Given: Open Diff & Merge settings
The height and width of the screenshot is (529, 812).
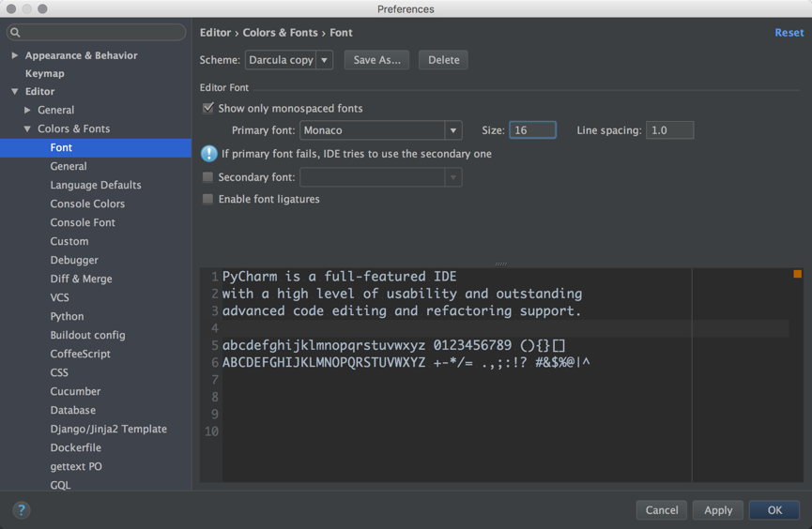Looking at the screenshot, I should tap(81, 279).
